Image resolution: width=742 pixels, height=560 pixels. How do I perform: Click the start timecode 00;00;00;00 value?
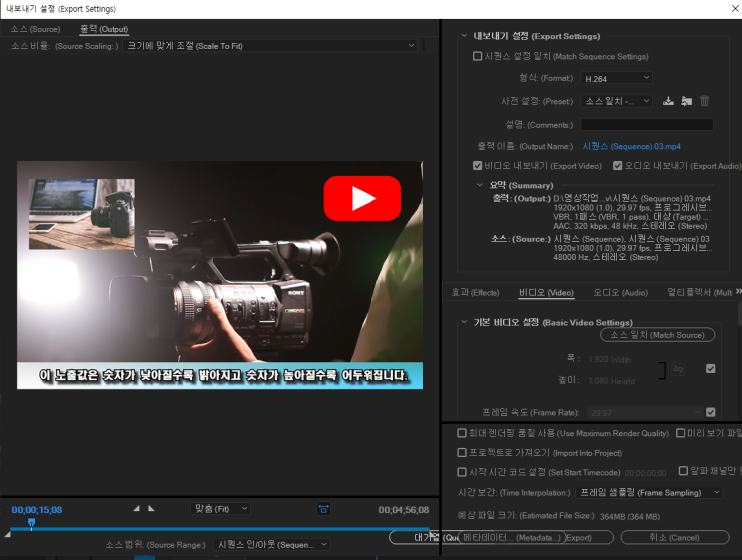pyautogui.click(x=645, y=473)
